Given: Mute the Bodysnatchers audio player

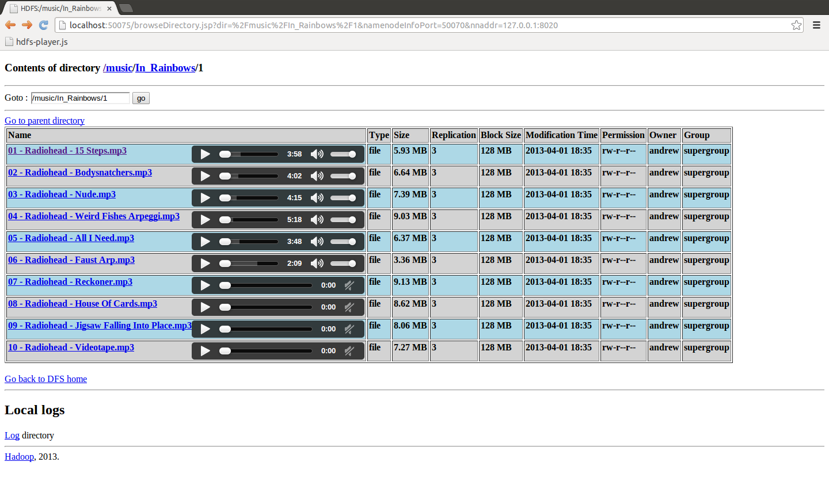Looking at the screenshot, I should click(x=317, y=176).
